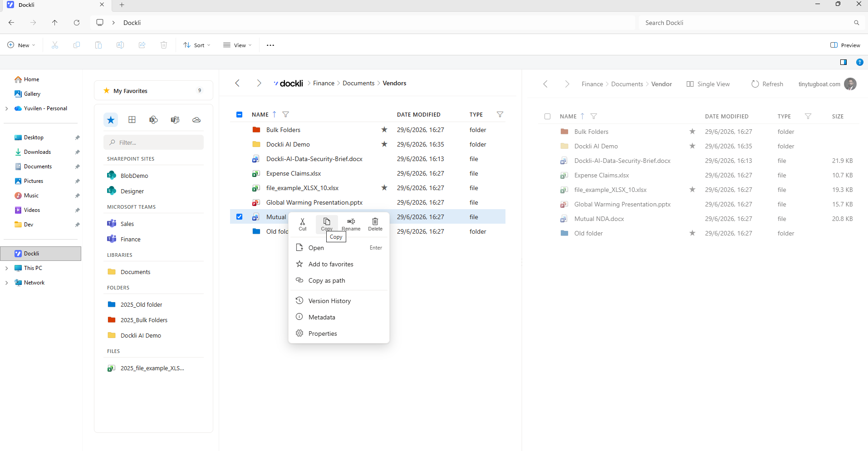The width and height of the screenshot is (868, 451).
Task: Click the dockli logo in breadcrumb
Action: coord(289,83)
